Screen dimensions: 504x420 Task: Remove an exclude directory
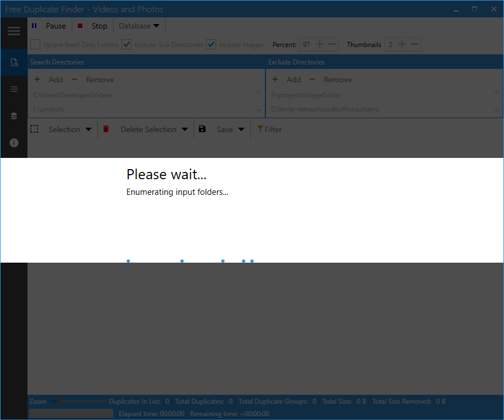click(x=331, y=80)
